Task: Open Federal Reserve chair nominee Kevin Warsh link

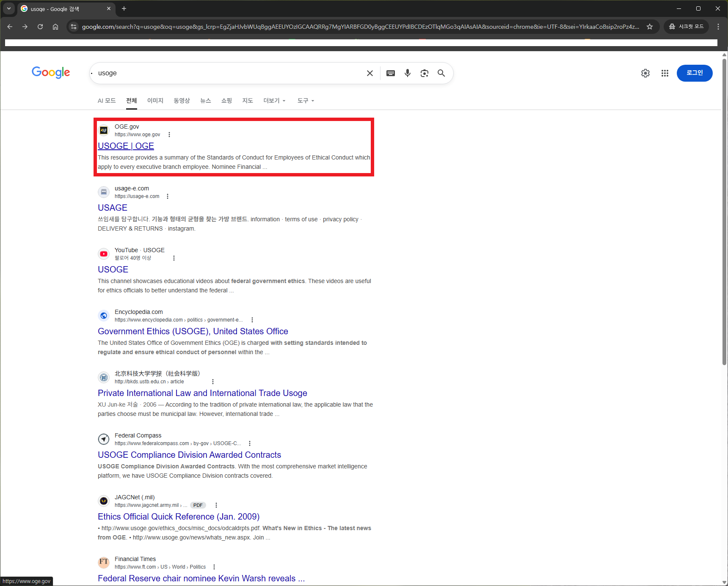Action: click(201, 578)
